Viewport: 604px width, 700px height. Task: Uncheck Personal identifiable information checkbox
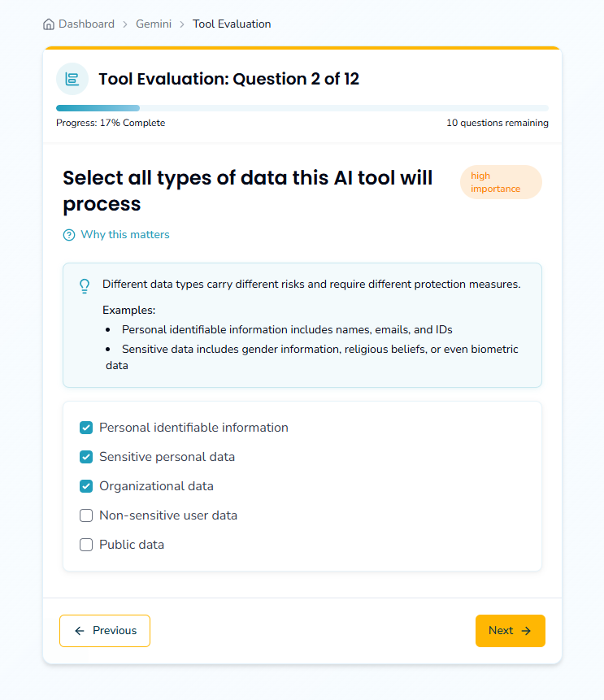(86, 428)
